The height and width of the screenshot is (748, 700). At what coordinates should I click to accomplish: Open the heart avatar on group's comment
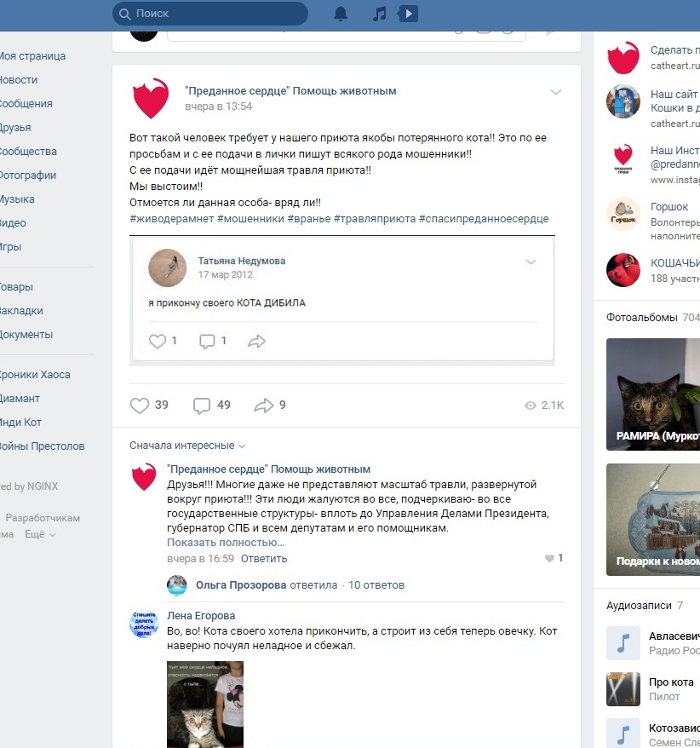(144, 476)
